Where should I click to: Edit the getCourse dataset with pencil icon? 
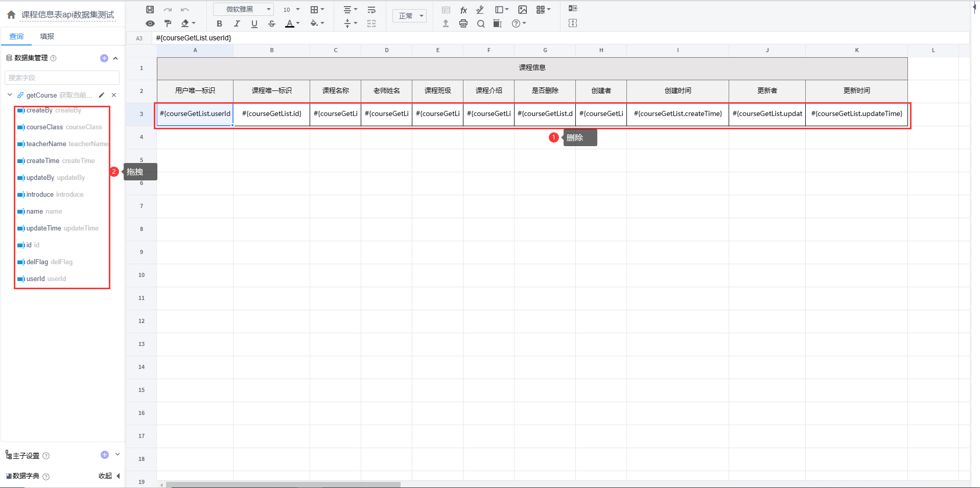coord(102,95)
